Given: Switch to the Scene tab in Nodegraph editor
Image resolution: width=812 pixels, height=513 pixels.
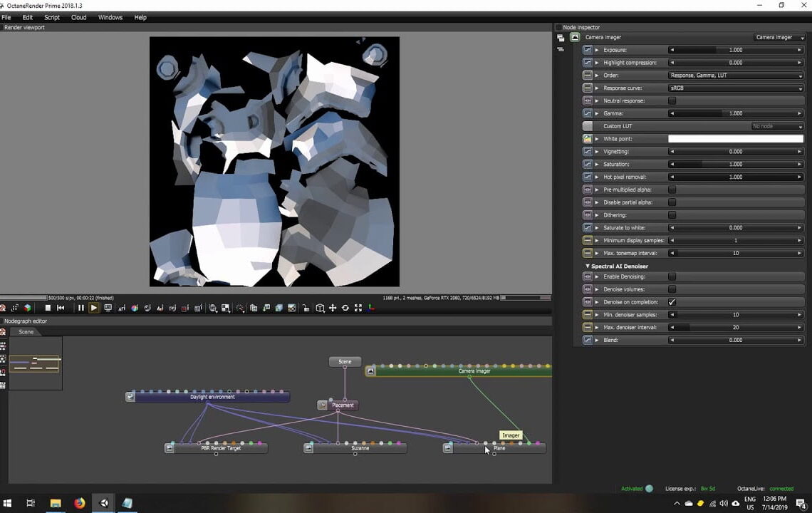Looking at the screenshot, I should [x=26, y=331].
